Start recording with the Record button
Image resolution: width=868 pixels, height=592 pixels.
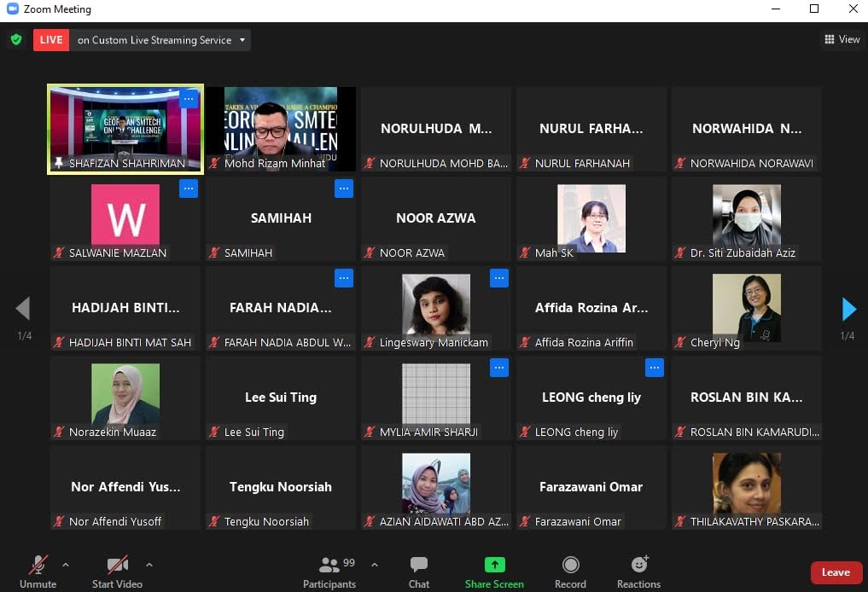(x=570, y=572)
